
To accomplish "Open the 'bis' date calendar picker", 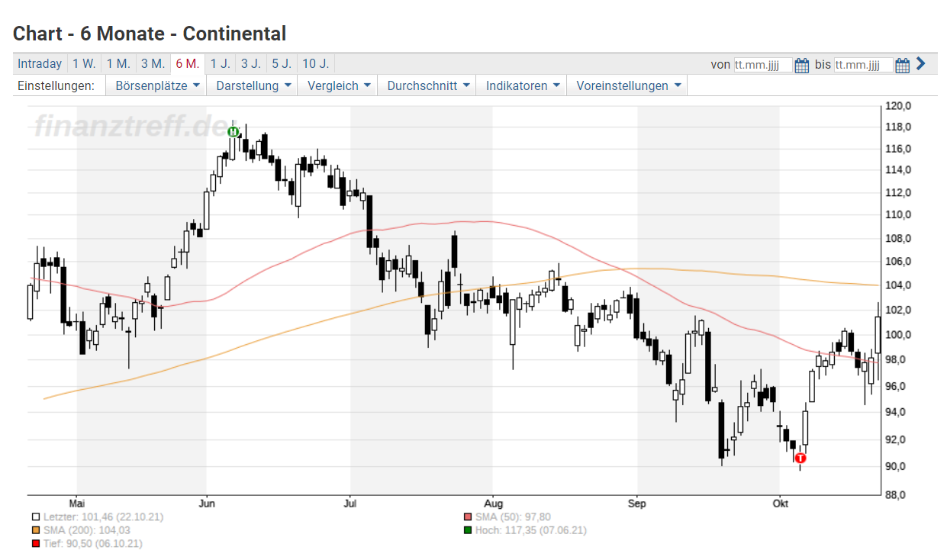I will click(902, 65).
